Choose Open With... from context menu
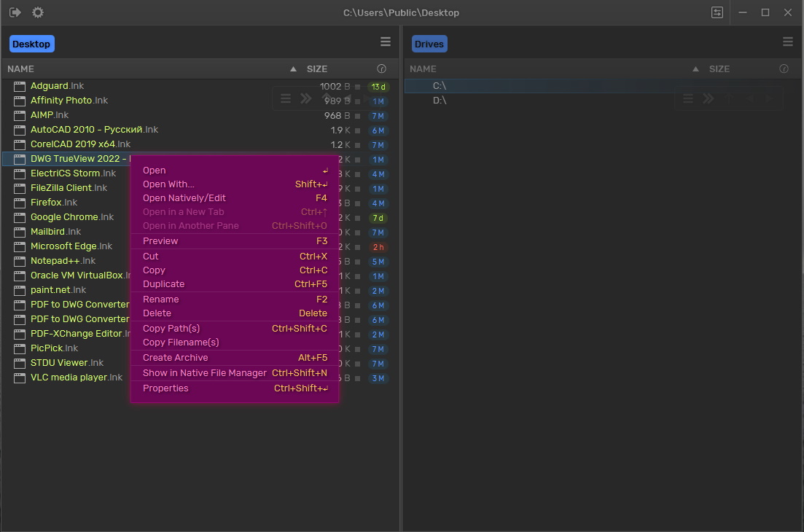Viewport: 804px width, 532px height. tap(168, 184)
